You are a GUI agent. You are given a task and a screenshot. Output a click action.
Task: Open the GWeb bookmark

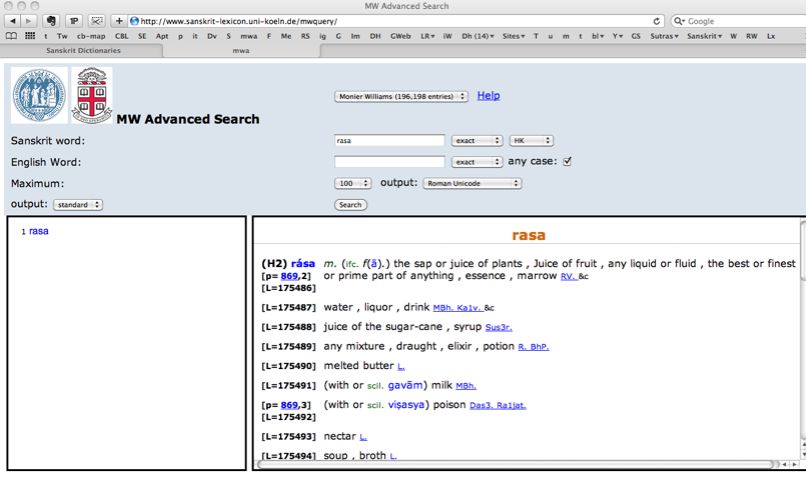[400, 36]
